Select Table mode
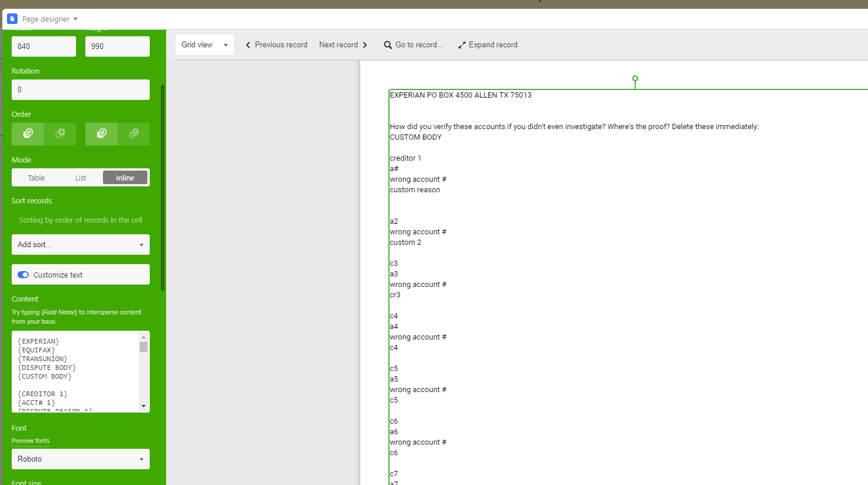Viewport: 868px width, 485px height. (x=36, y=178)
